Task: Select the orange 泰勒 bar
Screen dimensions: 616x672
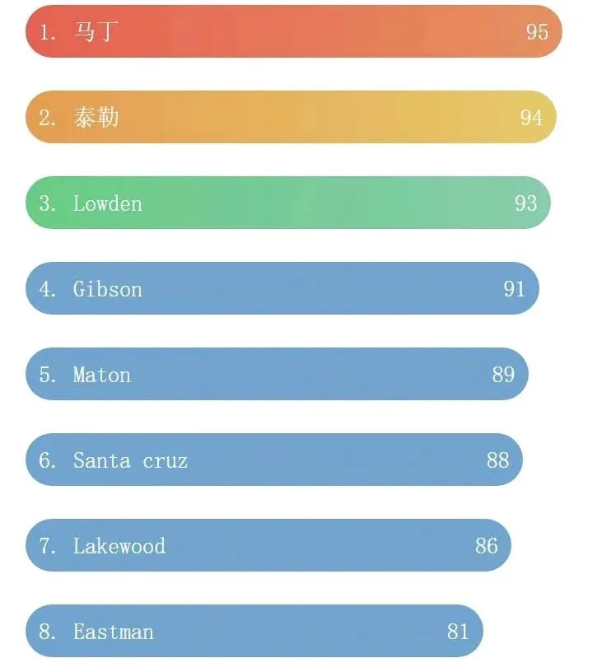Action: click(x=291, y=117)
